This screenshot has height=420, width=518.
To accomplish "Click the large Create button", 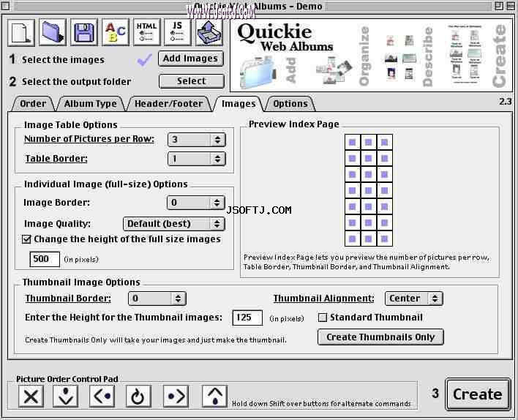I will click(478, 394).
